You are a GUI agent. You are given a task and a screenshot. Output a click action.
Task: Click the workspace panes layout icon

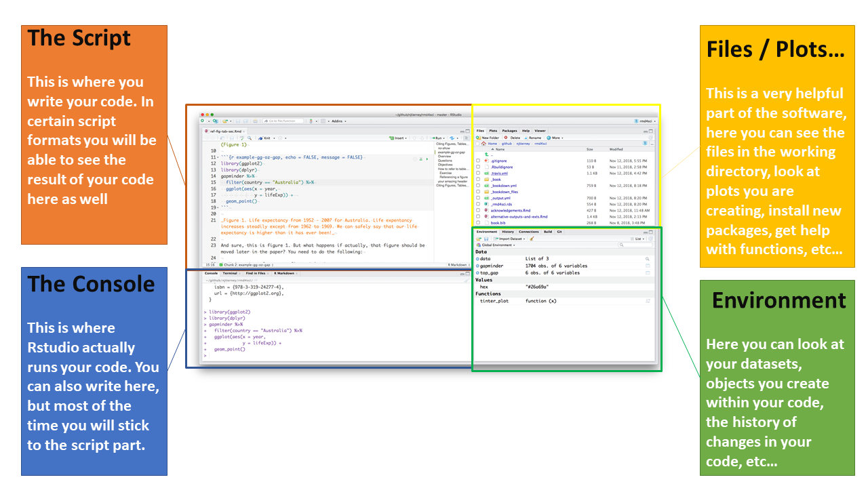coord(323,121)
